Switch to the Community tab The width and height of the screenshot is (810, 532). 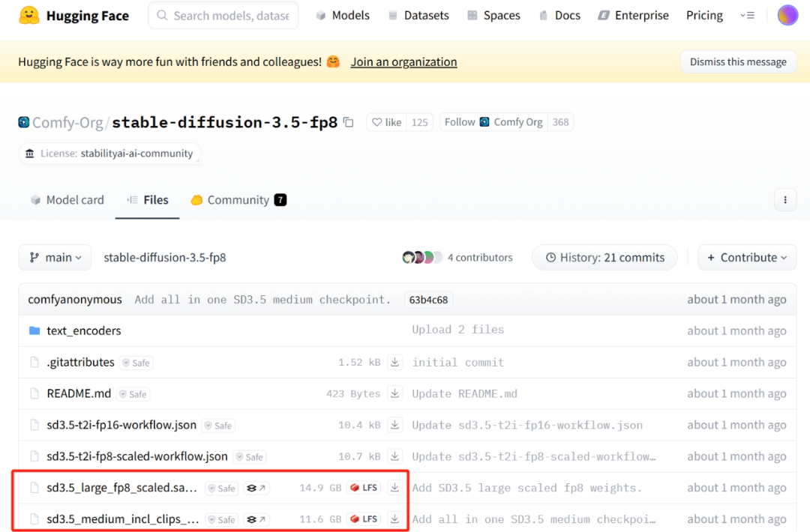pyautogui.click(x=238, y=200)
